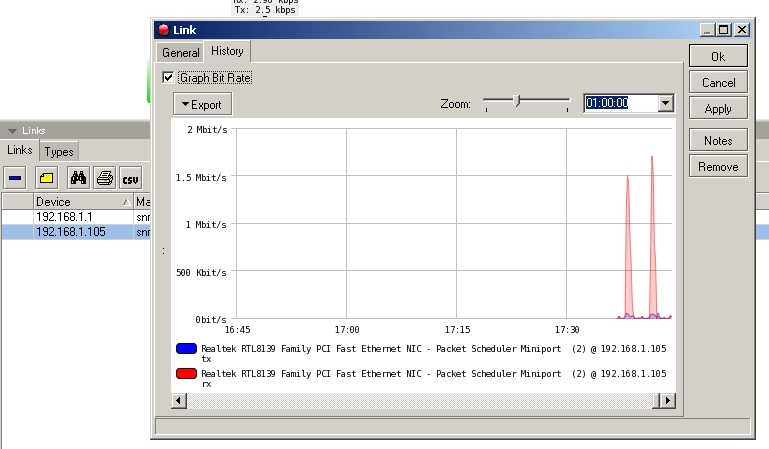Viewport: 769px width, 449px height.
Task: Click the graph scrollbar left arrow
Action: (x=179, y=400)
